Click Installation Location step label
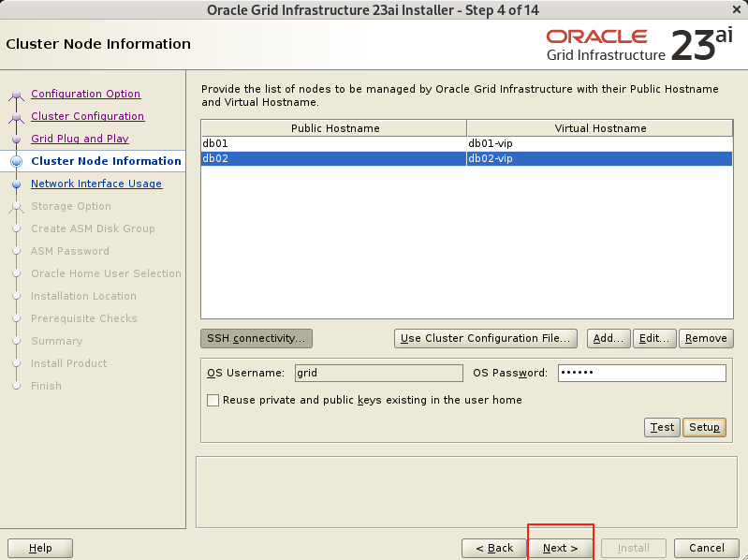Viewport: 748px width, 560px height. 83,296
